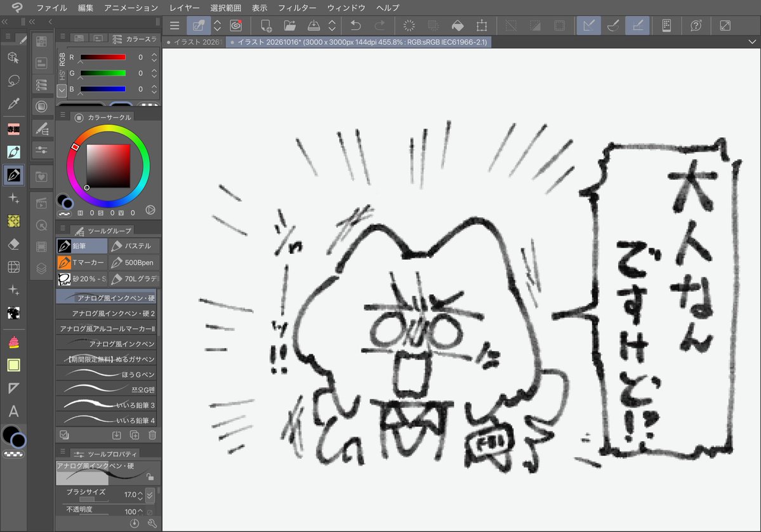Import sub tool material download icon
The width and height of the screenshot is (761, 532).
(x=117, y=435)
